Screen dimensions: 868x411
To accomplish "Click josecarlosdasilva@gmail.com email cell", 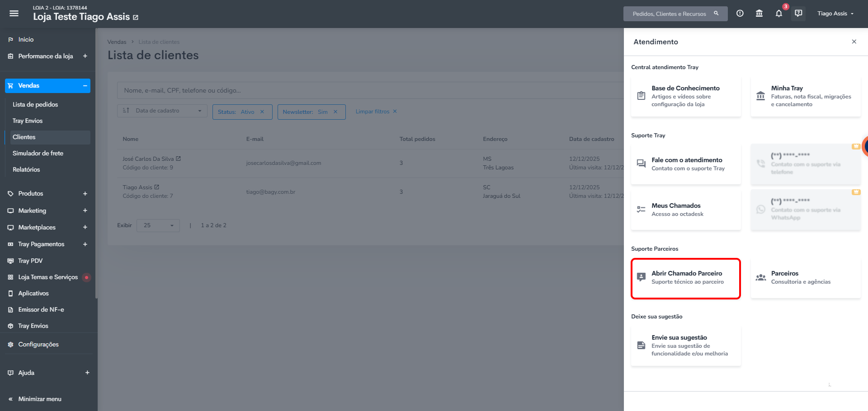I will tap(283, 163).
